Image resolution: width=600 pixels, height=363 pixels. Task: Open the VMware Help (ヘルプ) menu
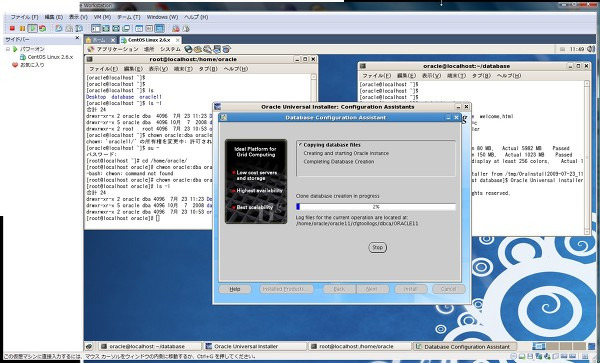[x=196, y=17]
